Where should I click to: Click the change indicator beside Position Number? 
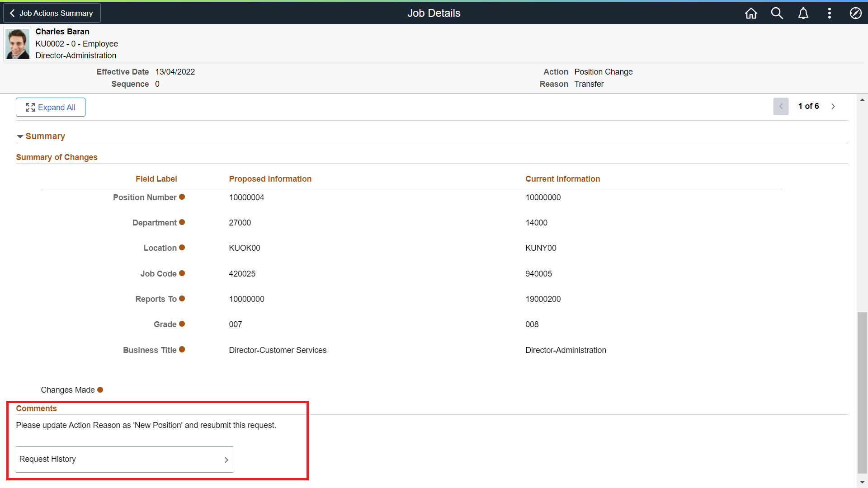point(182,197)
